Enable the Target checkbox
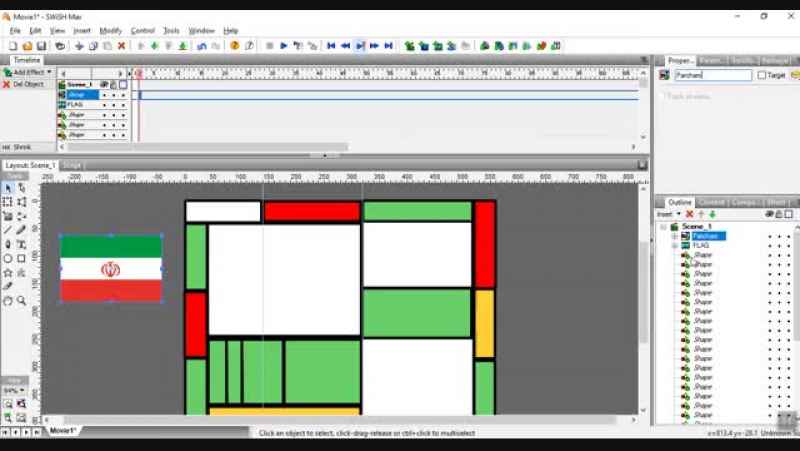Viewport: 800px width, 451px height. (762, 75)
